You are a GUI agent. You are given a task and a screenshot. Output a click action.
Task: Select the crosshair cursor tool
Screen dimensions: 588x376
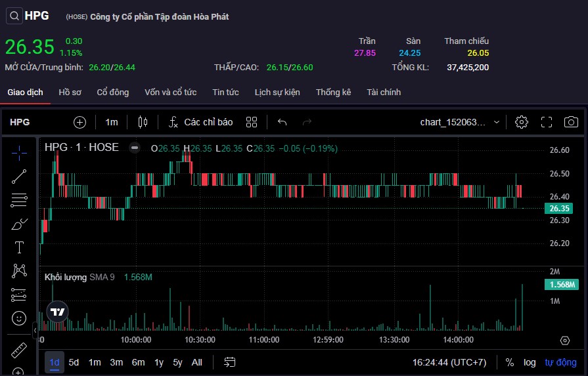(19, 153)
